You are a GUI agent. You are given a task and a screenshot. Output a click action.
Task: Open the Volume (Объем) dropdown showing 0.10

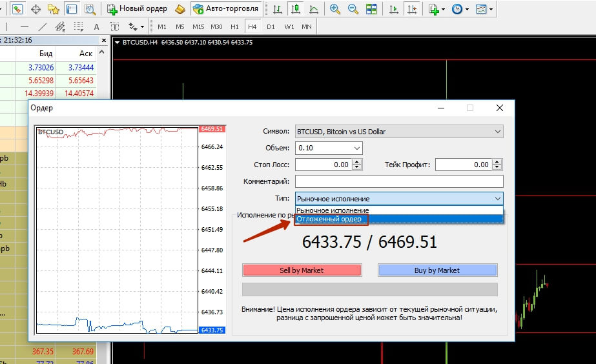click(329, 148)
